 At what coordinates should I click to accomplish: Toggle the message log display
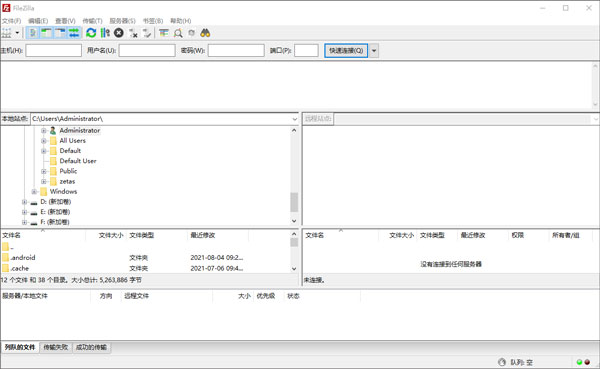33,33
